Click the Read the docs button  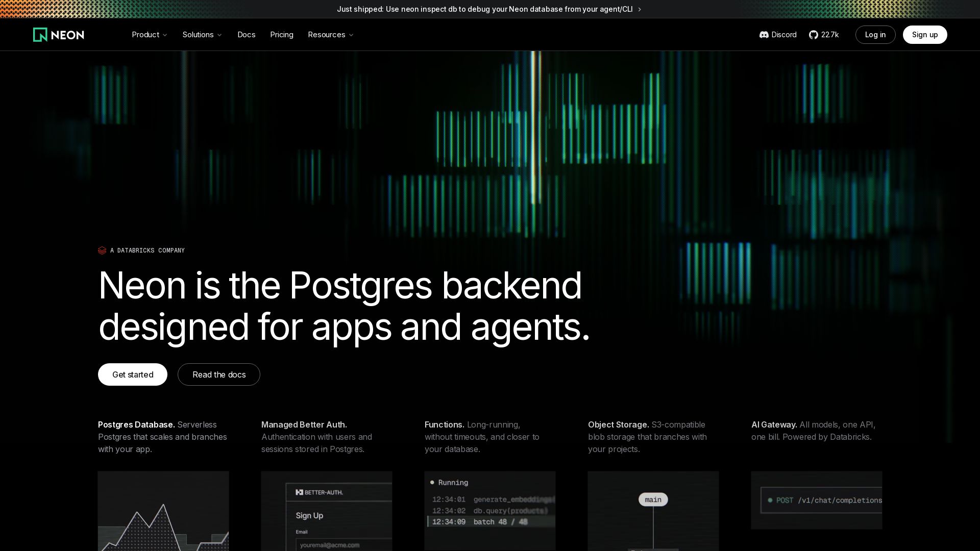coord(219,374)
